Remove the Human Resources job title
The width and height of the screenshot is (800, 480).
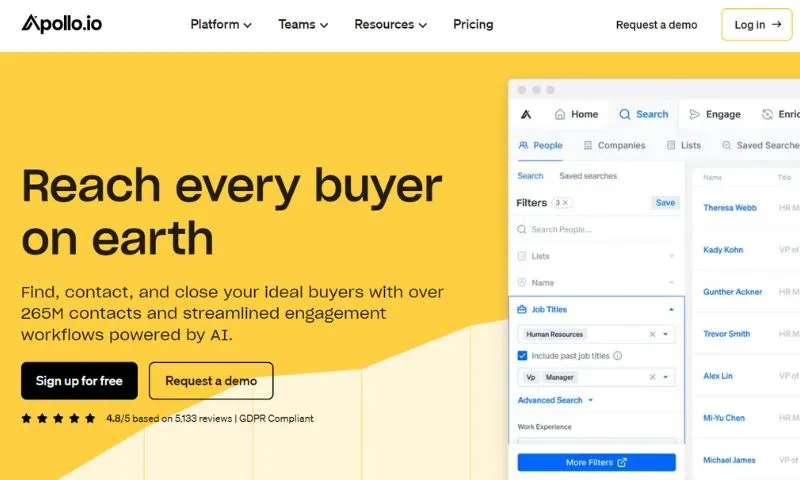coord(652,334)
